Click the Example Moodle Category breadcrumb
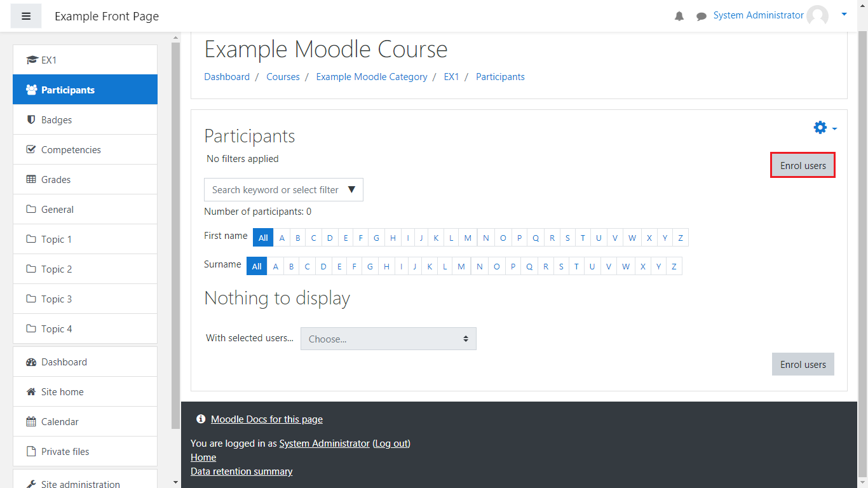 tap(372, 77)
